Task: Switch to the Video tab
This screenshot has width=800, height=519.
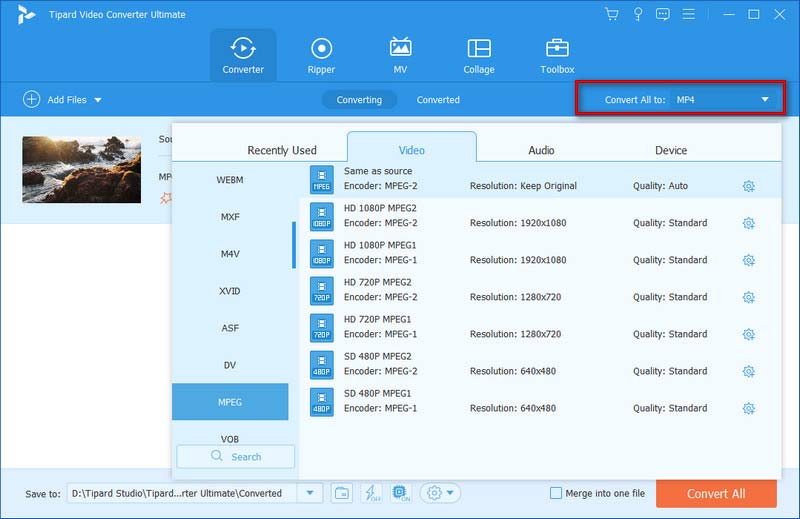Action: (x=412, y=148)
